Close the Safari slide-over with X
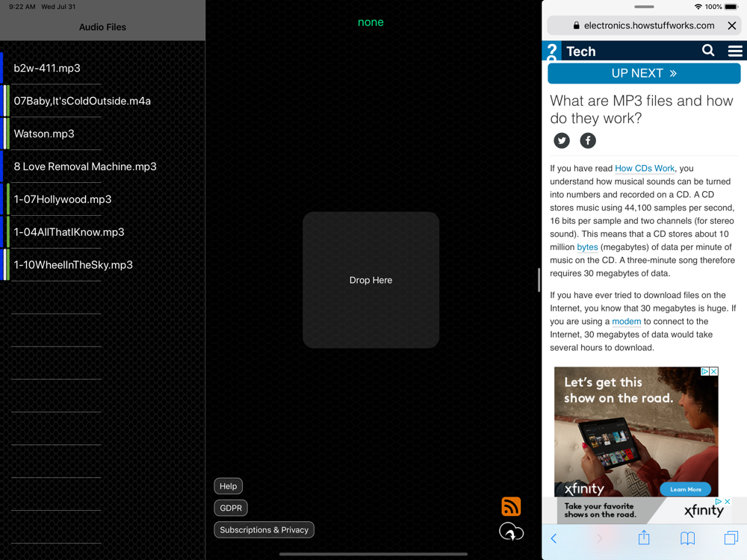 [732, 25]
